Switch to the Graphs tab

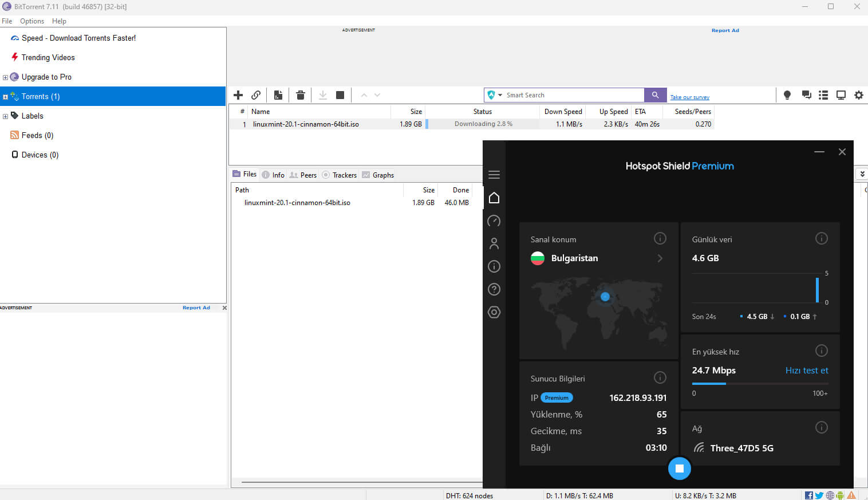378,175
